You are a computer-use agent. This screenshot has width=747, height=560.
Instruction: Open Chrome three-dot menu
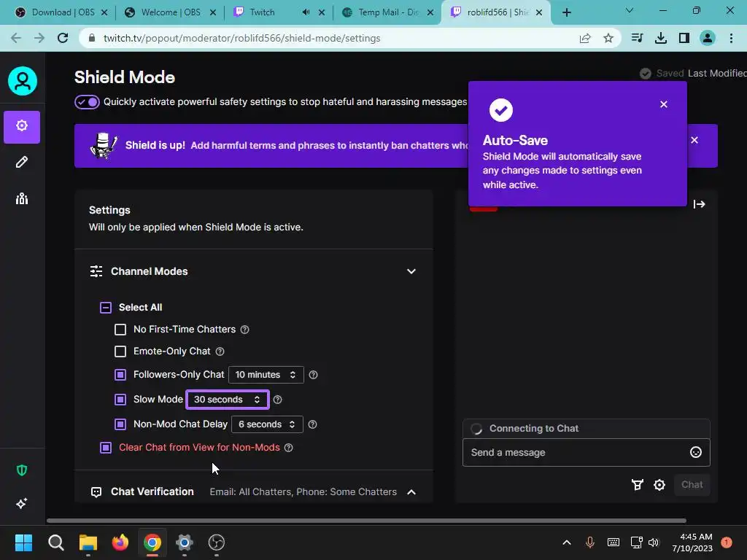tap(731, 38)
